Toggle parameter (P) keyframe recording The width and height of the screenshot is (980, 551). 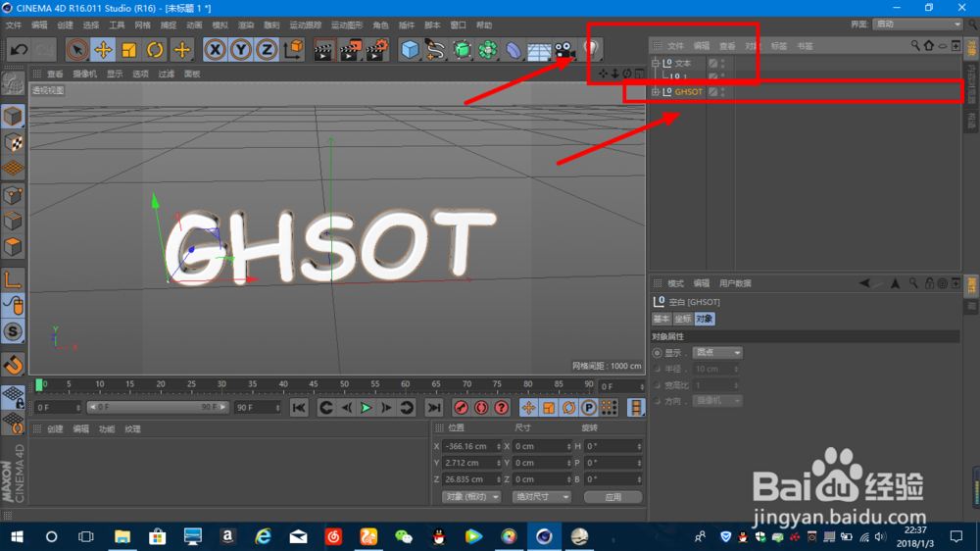589,408
